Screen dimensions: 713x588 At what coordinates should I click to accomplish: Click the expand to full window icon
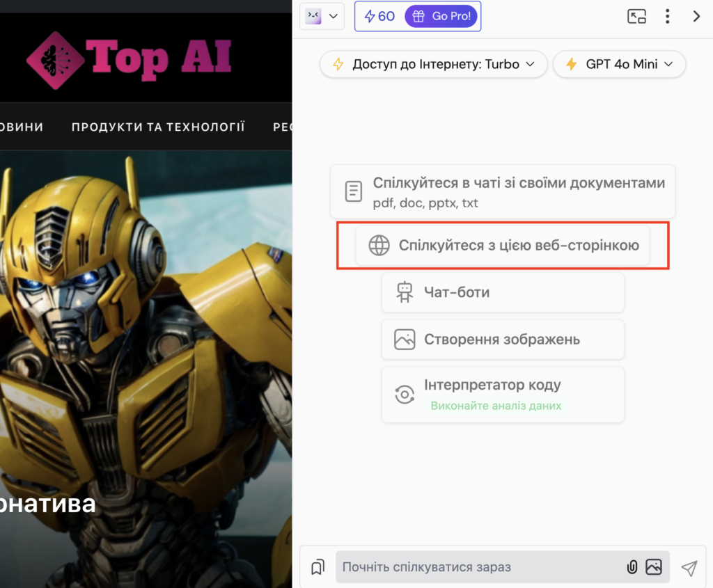click(636, 17)
